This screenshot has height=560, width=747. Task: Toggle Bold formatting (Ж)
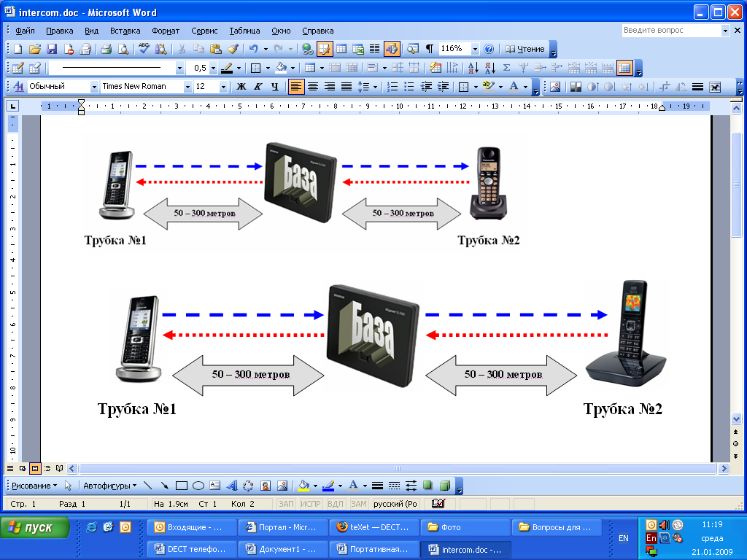tap(241, 87)
